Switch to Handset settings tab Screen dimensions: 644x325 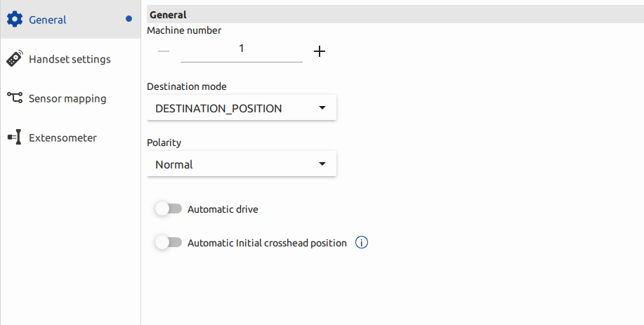point(70,59)
